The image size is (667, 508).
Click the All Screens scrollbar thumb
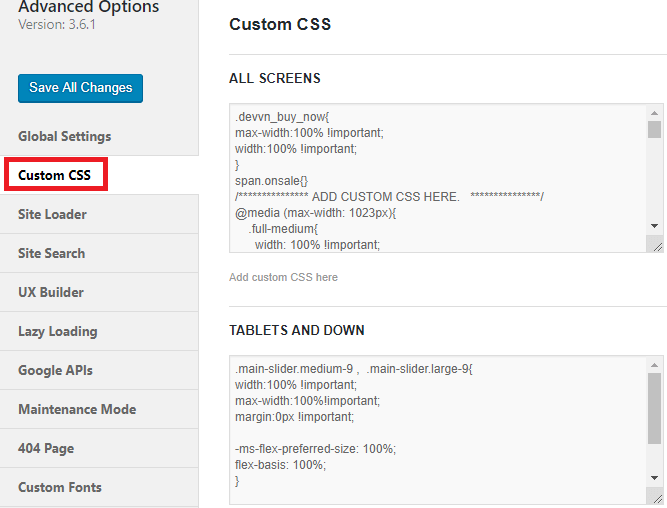654,129
